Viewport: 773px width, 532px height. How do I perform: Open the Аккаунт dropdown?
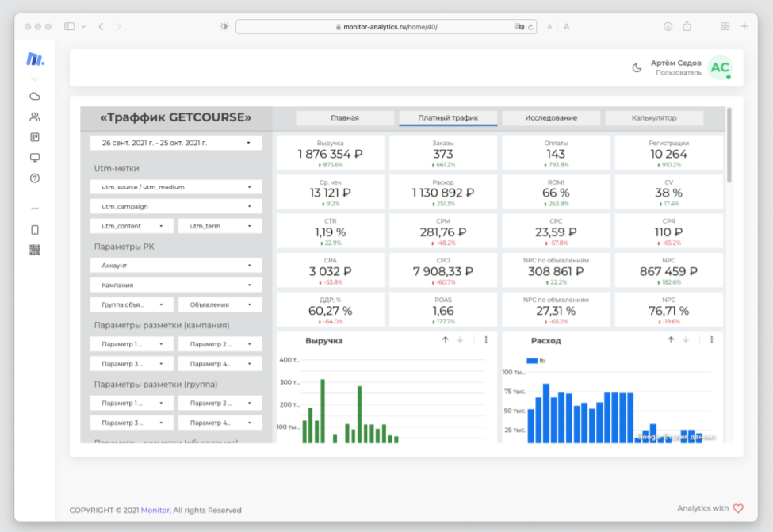coord(175,266)
